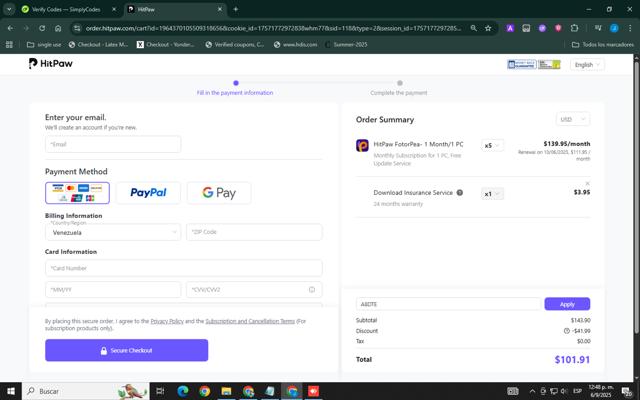Viewport: 640px width, 400px height.
Task: Go back using browser back arrow
Action: point(10,28)
